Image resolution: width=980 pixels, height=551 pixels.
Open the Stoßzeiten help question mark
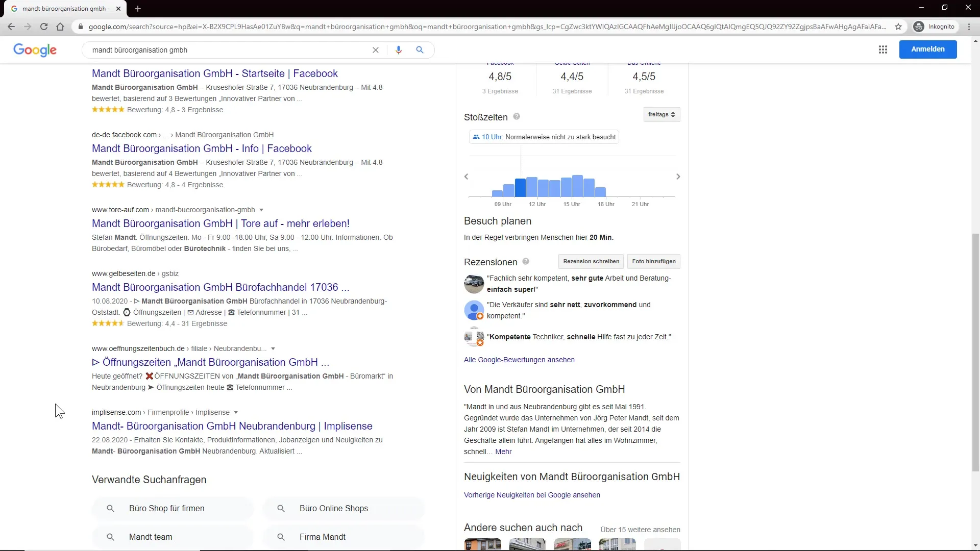[x=517, y=117]
